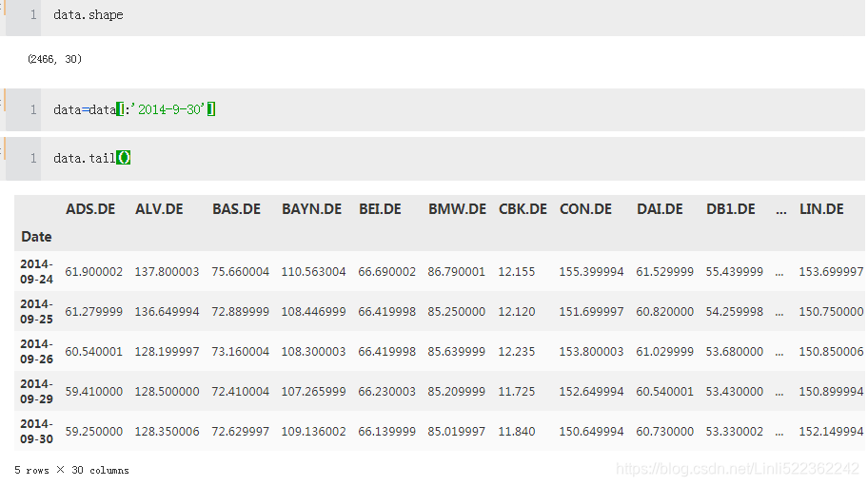This screenshot has width=868, height=486.
Task: Click the cell value 75.660004
Action: [x=240, y=271]
